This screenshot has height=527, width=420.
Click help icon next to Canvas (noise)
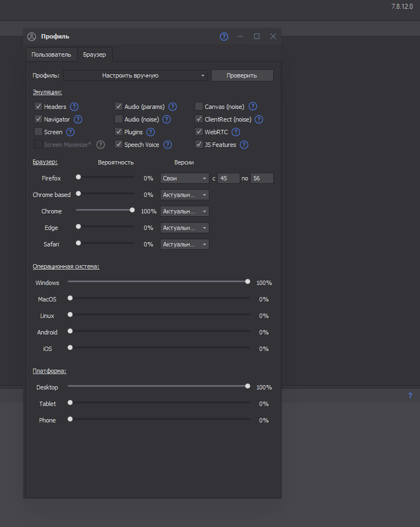253,107
